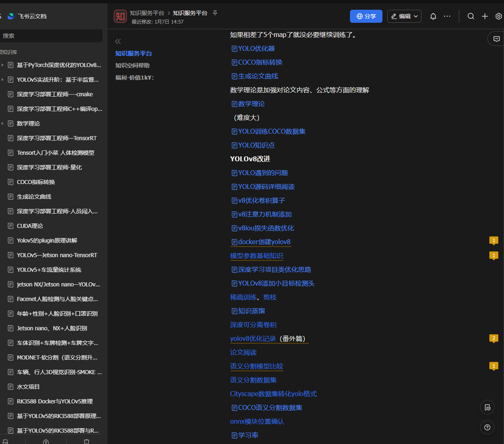
Task: Create new content with the plus icon
Action: coord(484,16)
